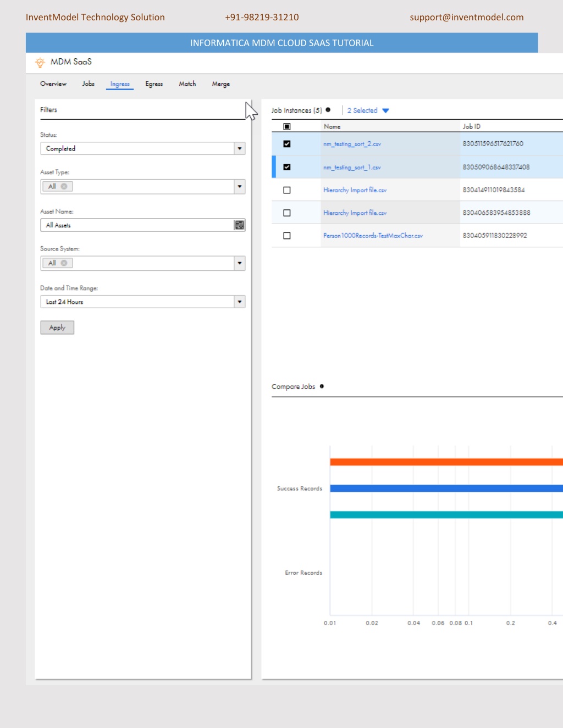Open Person1000Records-TestMaxChar.csv link
Image resolution: width=563 pixels, height=728 pixels.
pos(373,236)
